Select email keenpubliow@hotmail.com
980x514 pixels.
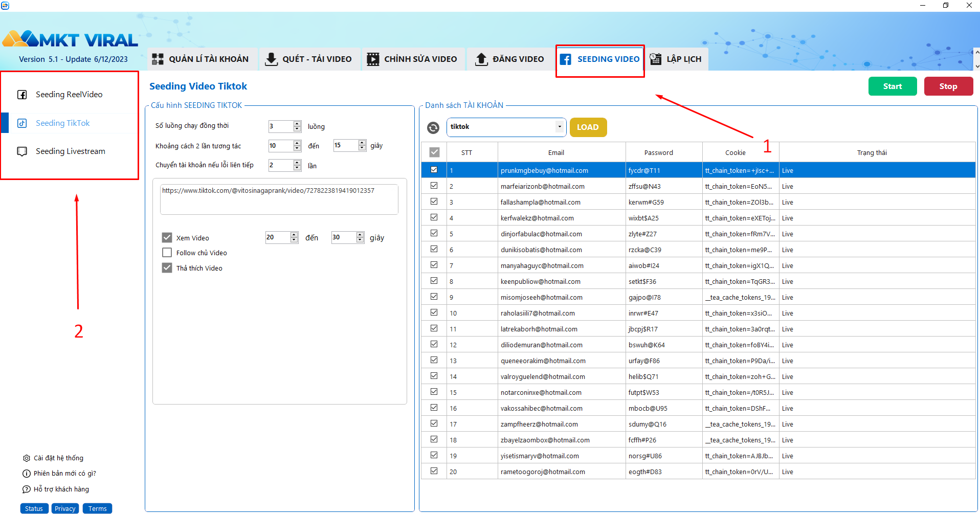pos(562,281)
